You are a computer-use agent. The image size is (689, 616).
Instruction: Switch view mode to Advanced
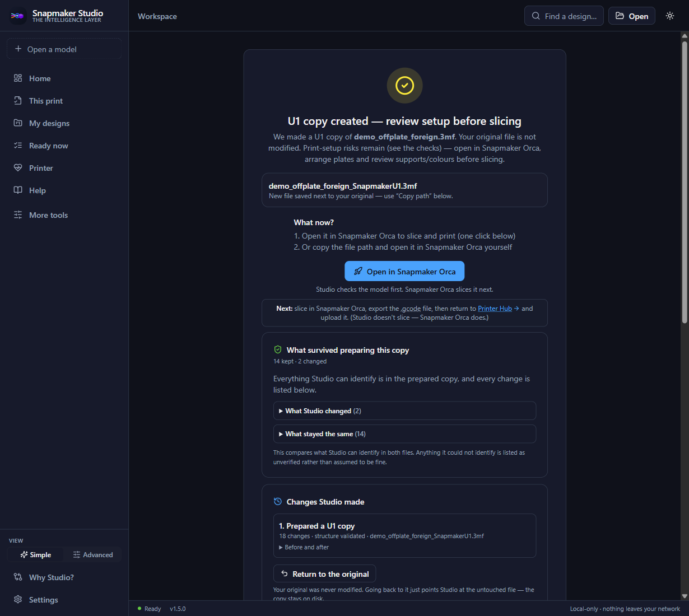93,555
